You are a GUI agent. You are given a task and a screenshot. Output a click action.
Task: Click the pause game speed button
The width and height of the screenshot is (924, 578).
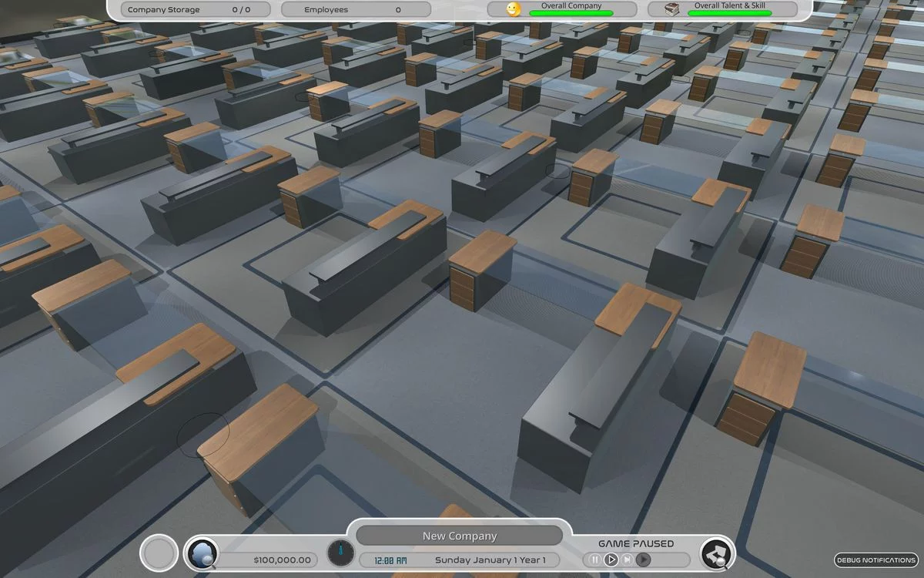(x=594, y=560)
